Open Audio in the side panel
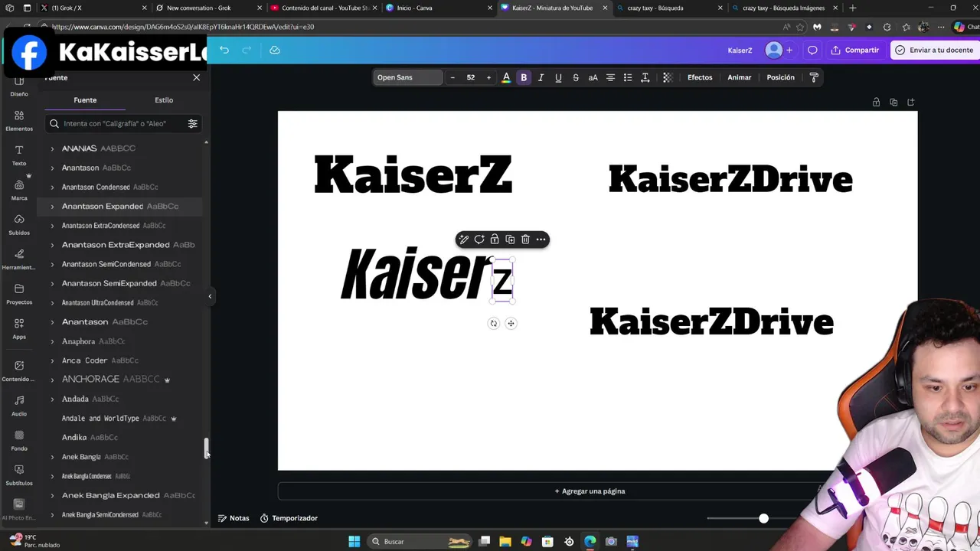 tap(19, 406)
